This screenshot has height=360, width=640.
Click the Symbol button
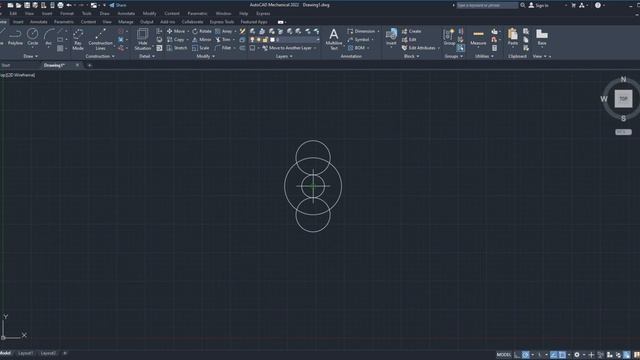(x=359, y=40)
